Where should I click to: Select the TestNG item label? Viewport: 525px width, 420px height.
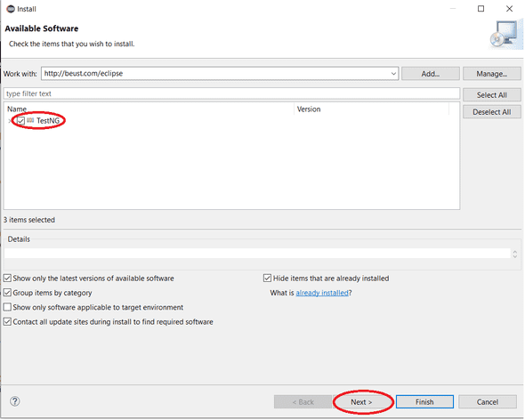coord(48,121)
